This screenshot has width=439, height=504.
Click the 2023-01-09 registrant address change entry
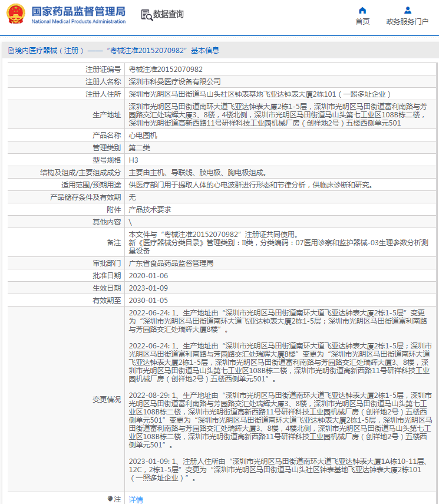278,470
